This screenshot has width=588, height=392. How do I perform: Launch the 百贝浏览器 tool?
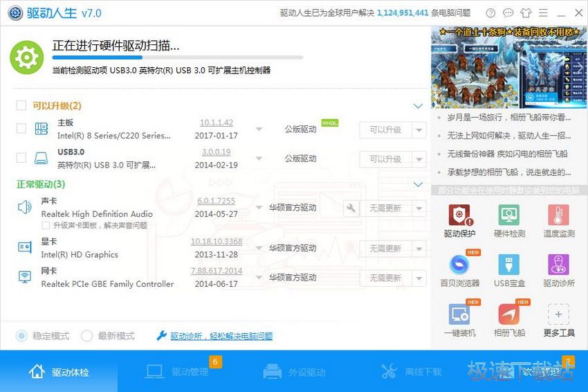(459, 270)
